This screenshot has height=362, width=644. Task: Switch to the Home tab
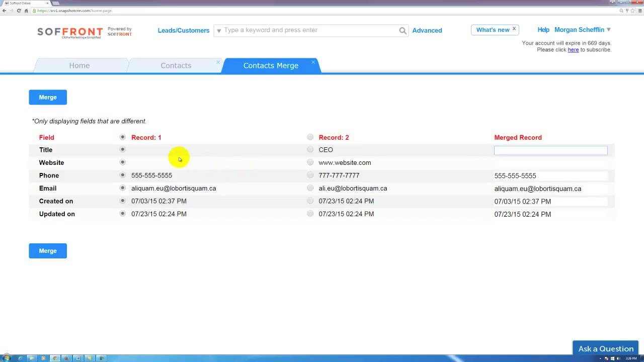[x=79, y=65]
